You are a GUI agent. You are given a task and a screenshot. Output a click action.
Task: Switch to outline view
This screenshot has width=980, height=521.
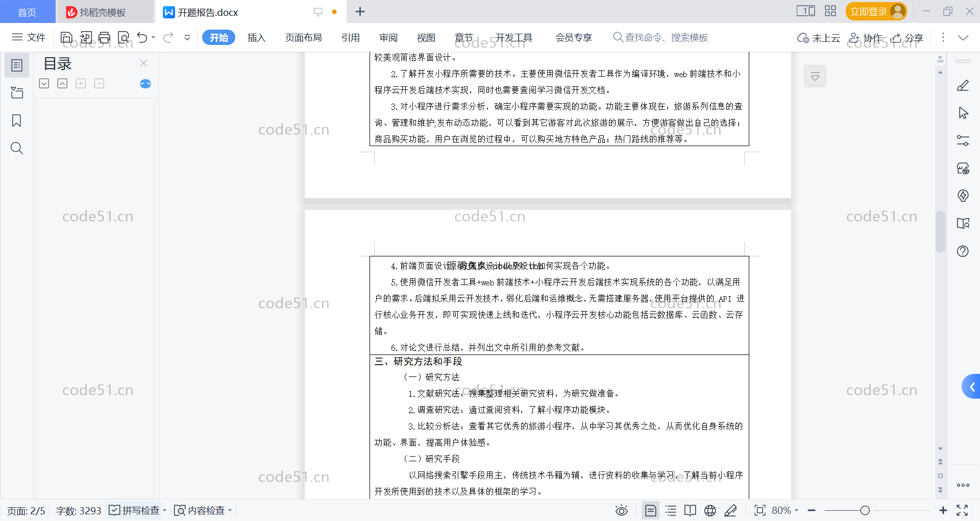(671, 510)
